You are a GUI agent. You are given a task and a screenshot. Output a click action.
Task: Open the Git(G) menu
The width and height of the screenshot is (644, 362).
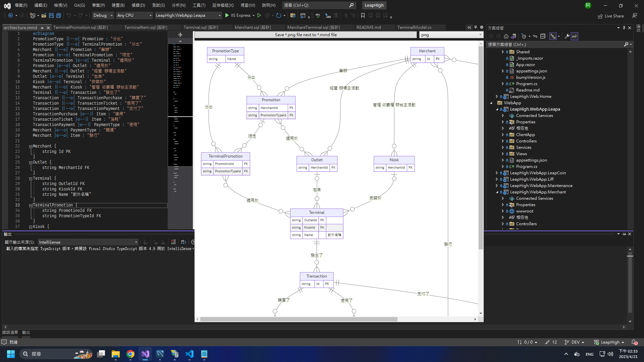(79, 5)
